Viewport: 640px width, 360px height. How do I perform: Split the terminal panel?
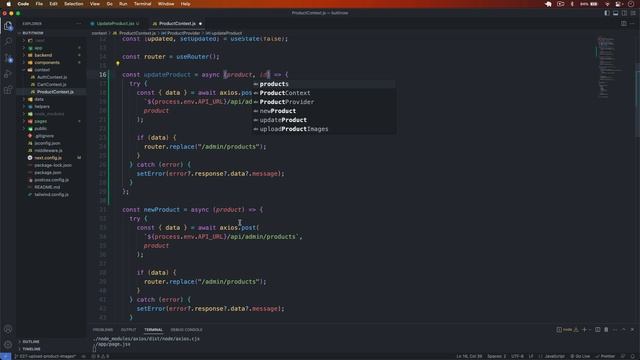pos(598,329)
